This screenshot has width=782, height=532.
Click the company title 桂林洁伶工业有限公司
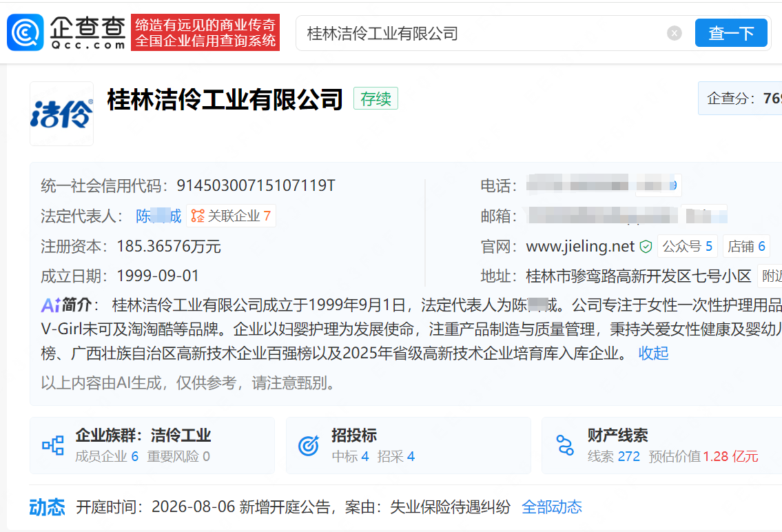(225, 99)
